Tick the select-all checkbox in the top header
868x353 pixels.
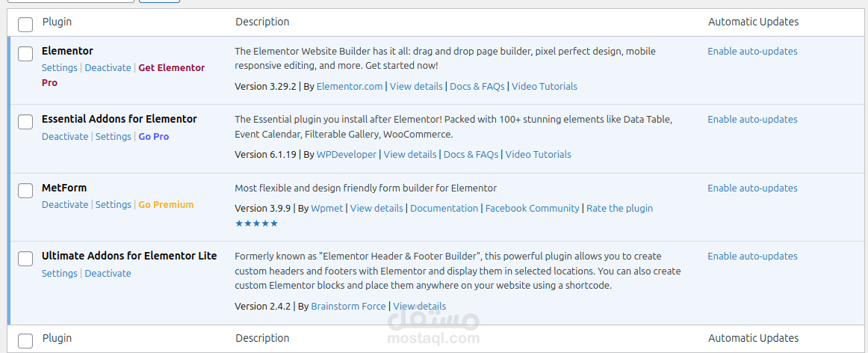[x=25, y=25]
